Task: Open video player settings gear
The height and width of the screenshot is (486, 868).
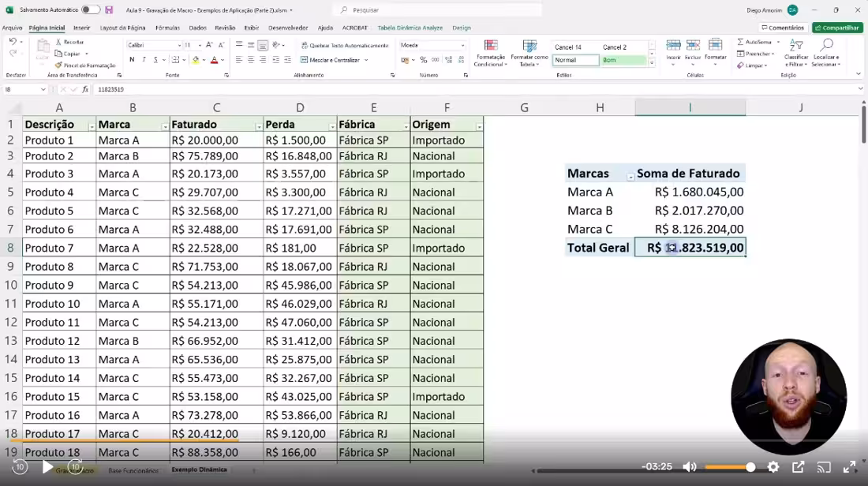Action: tap(773, 467)
